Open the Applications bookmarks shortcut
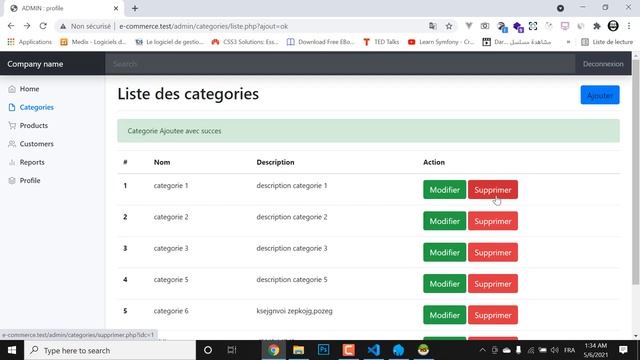640x360 pixels. tap(29, 42)
